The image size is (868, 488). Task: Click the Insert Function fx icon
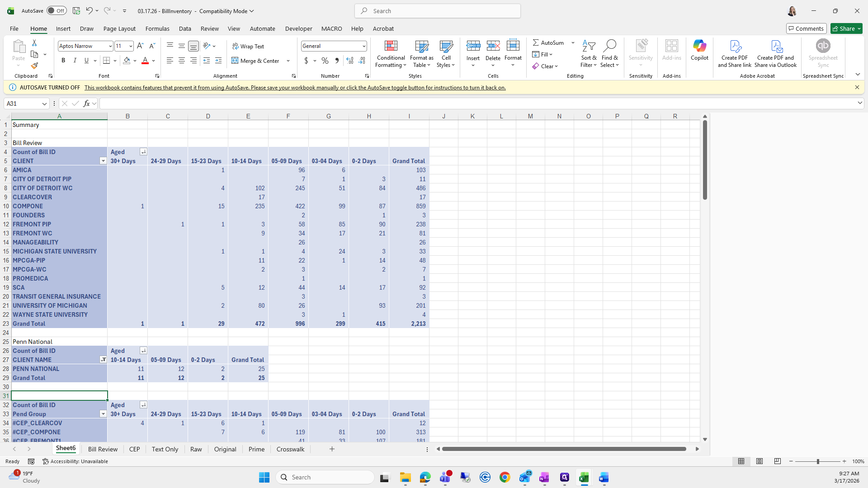pyautogui.click(x=86, y=103)
